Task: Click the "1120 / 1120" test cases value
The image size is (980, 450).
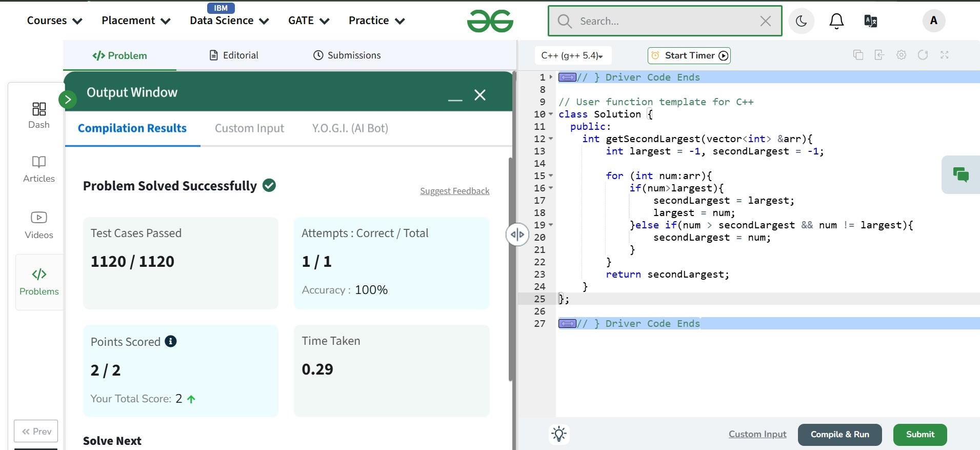Action: pos(132,262)
